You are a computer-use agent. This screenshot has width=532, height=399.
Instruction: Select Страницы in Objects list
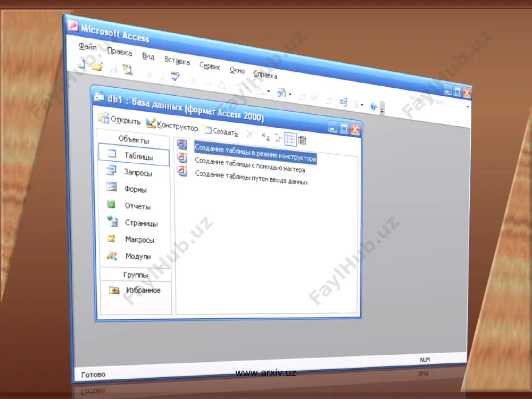141,223
